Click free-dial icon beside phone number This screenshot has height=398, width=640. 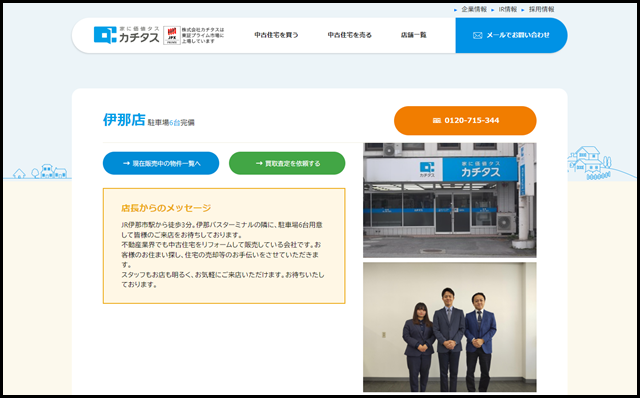[437, 120]
